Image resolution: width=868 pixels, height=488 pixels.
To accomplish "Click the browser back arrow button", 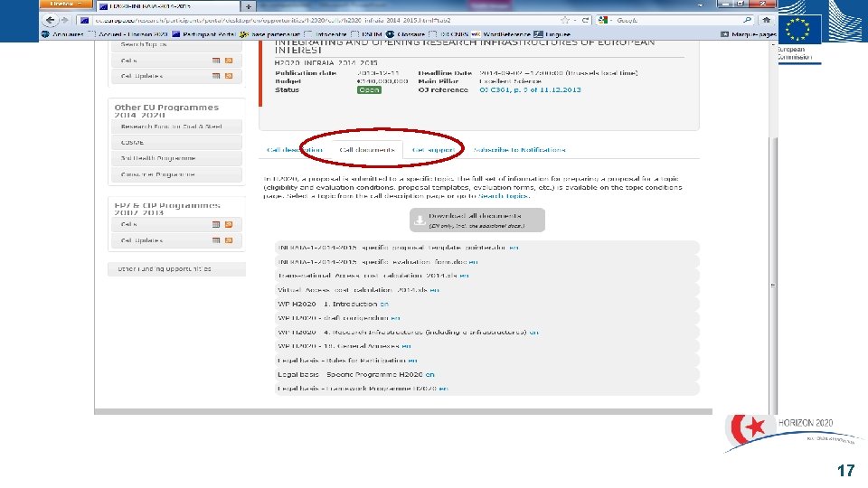I will [x=50, y=20].
